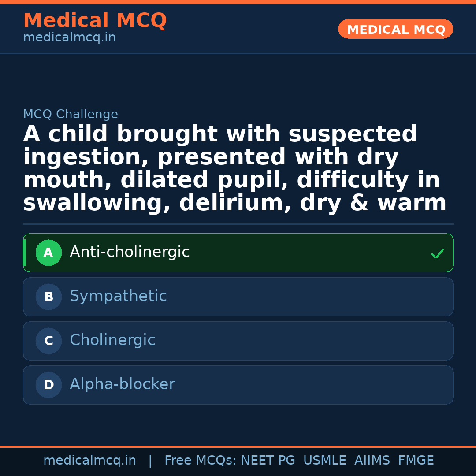The height and width of the screenshot is (476, 476).
Task: Click the MCQ Challenge label
Action: (x=71, y=115)
